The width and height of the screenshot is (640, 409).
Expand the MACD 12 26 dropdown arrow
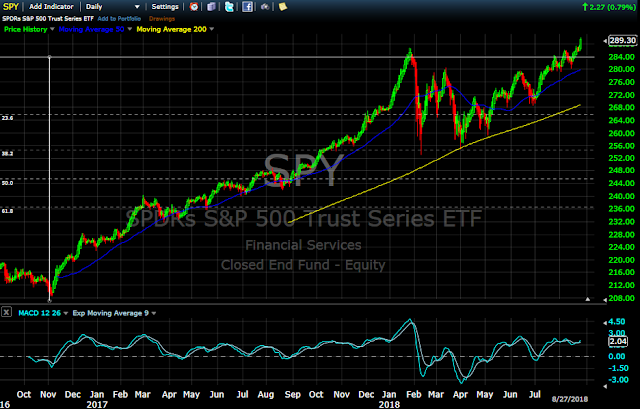click(x=66, y=313)
